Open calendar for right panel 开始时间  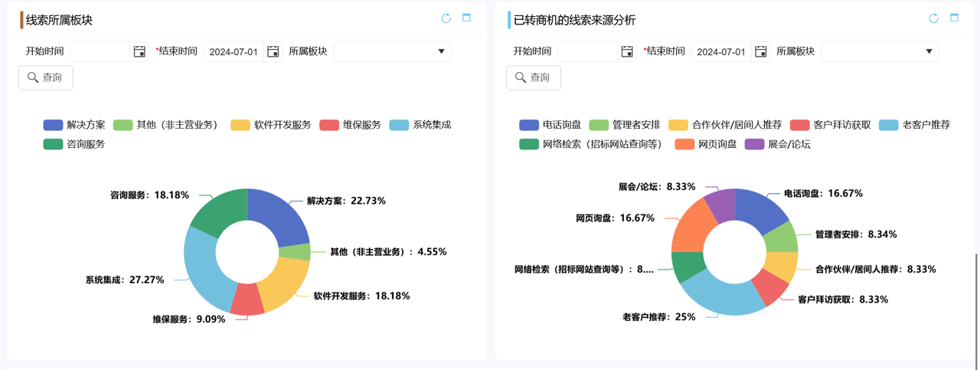[x=627, y=51]
